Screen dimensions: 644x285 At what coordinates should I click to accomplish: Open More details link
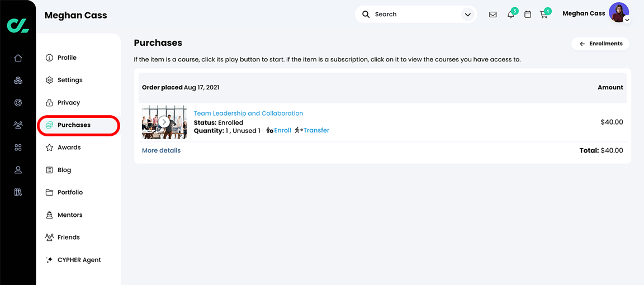[x=161, y=150]
